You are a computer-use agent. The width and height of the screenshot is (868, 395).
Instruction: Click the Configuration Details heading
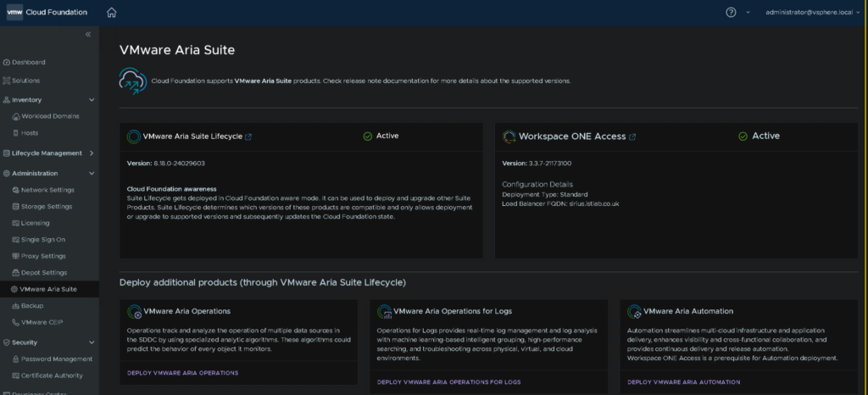pos(537,184)
